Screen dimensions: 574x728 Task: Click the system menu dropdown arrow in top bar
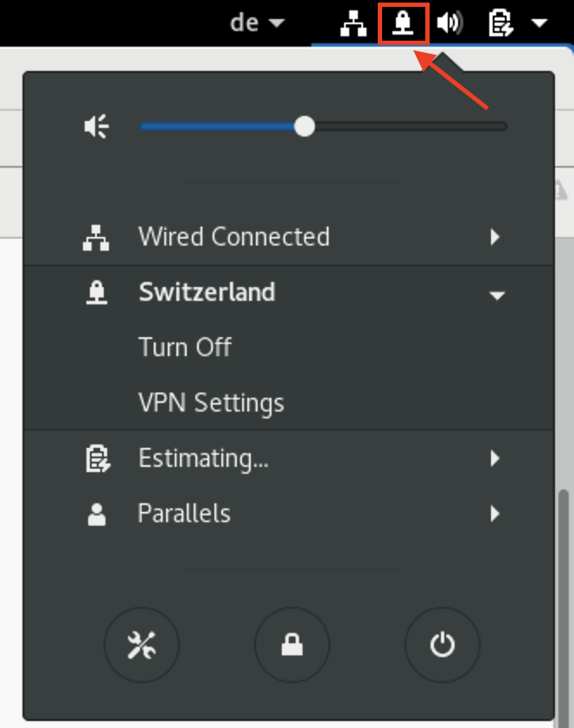click(x=539, y=22)
